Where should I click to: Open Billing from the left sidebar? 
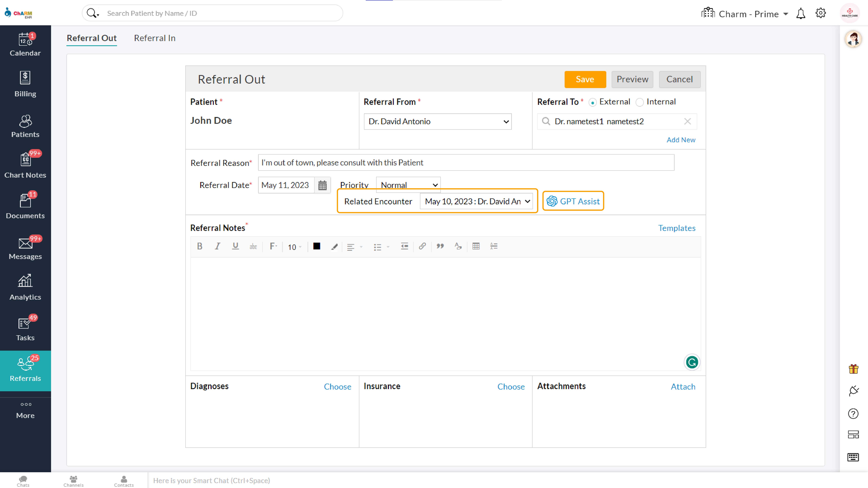coord(25,84)
